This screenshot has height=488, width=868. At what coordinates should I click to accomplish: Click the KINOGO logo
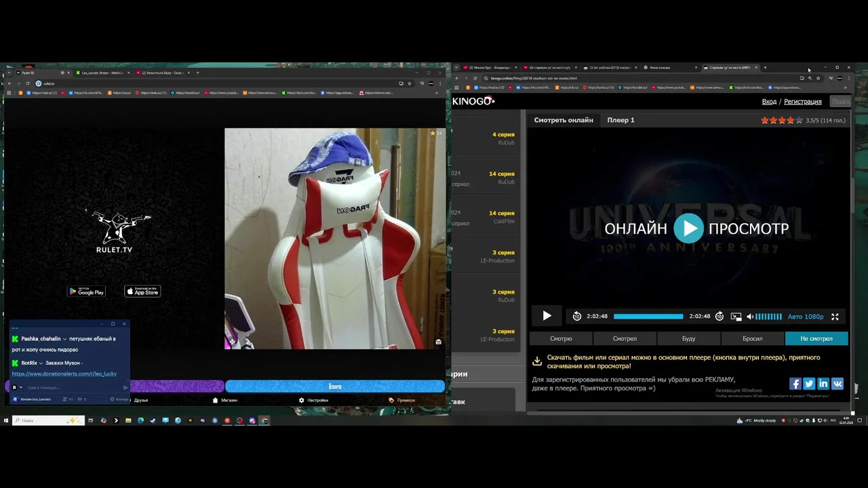(473, 101)
